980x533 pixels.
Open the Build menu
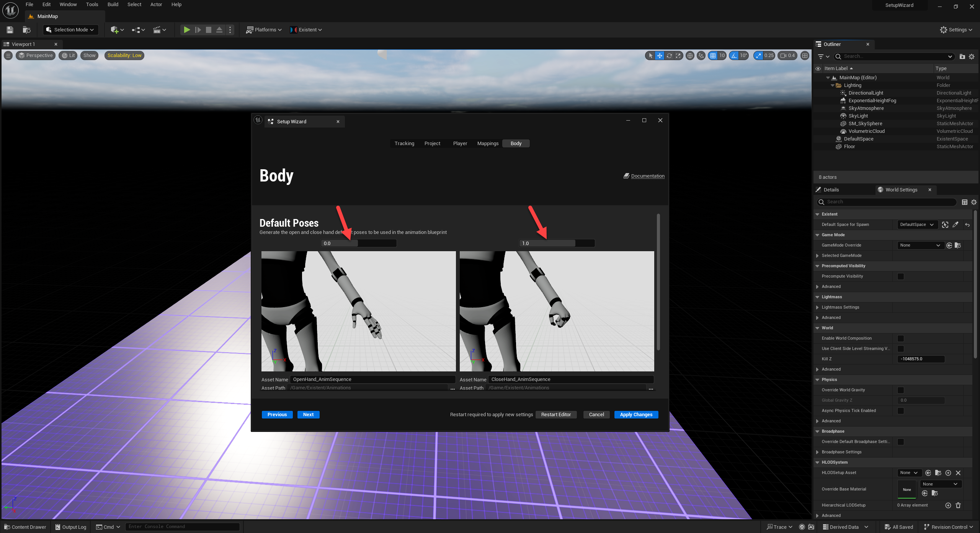(113, 5)
